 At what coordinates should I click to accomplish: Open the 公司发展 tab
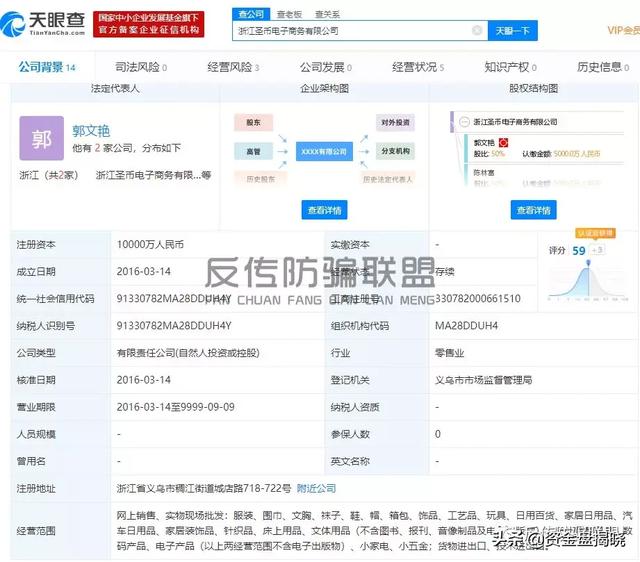click(x=326, y=67)
